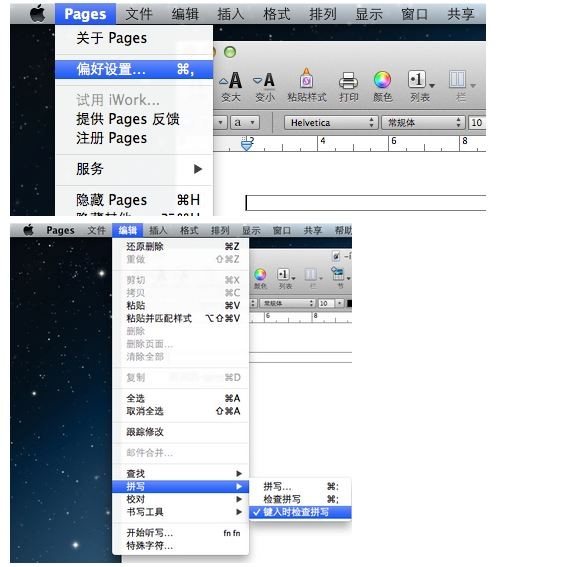Open the 常规体 typeface dropdown in lower window
577x567 pixels.
tap(287, 303)
